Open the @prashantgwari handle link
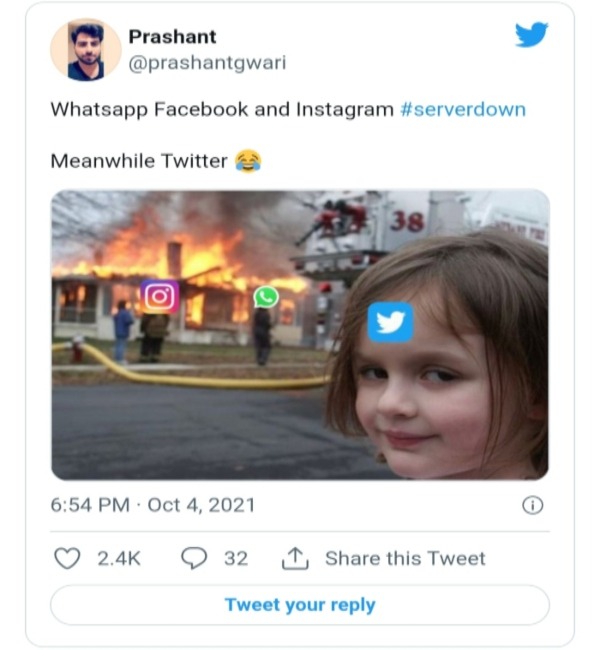 click(x=207, y=62)
